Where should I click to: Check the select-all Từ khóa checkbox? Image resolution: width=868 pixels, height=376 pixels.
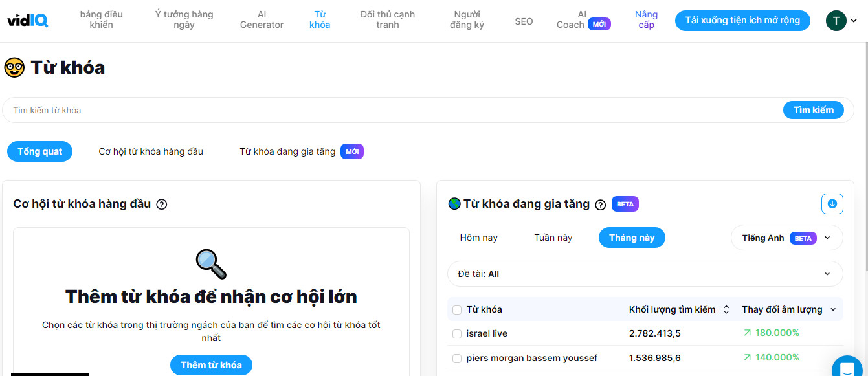tap(457, 310)
